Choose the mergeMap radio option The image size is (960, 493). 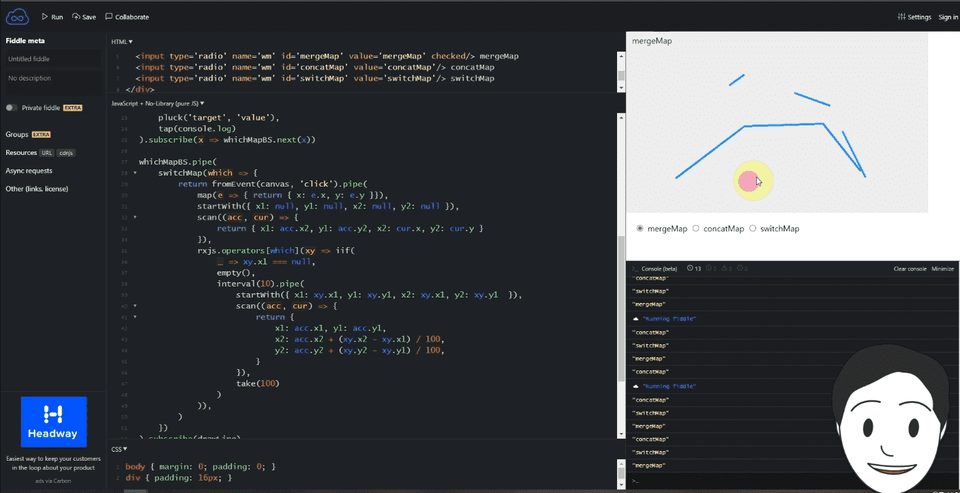pos(640,229)
